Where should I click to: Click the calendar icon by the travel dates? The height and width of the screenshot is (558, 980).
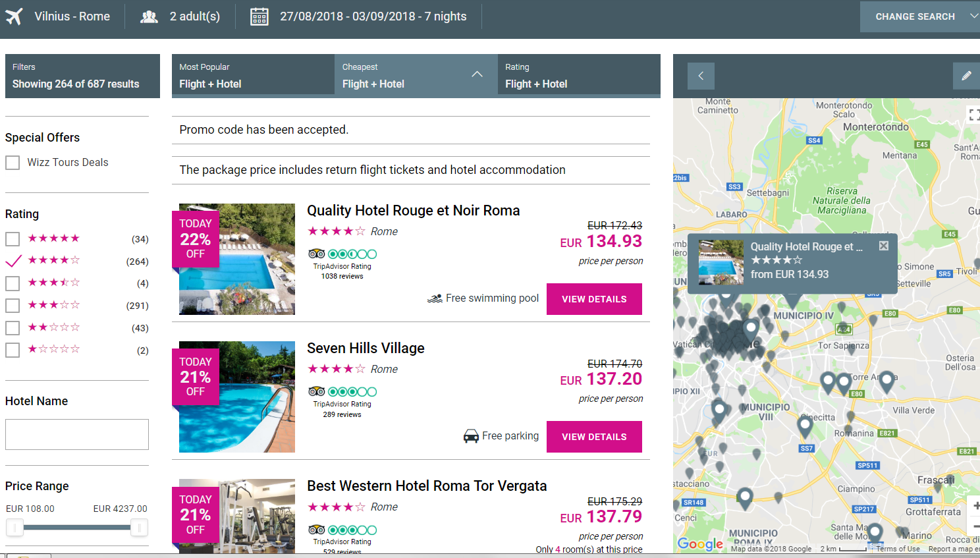pos(259,16)
